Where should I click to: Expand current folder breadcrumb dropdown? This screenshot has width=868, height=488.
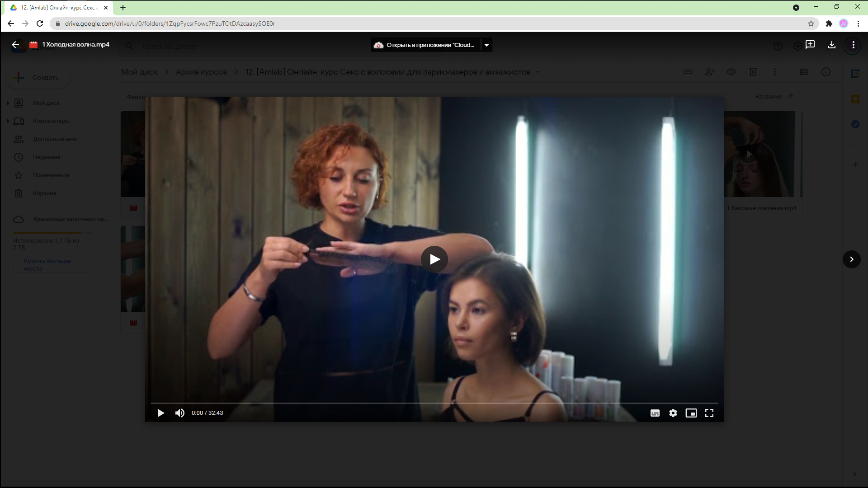tap(538, 72)
